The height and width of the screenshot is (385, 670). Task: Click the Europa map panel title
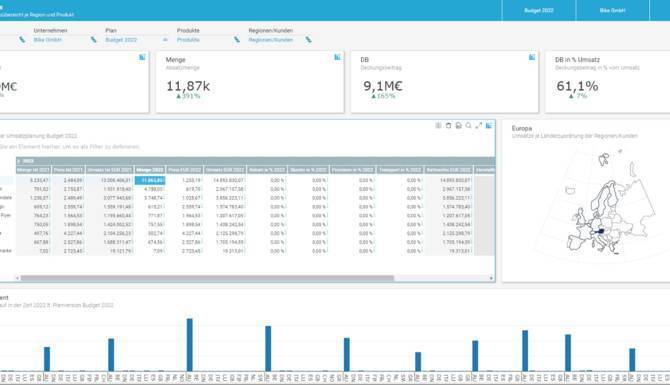pos(522,128)
